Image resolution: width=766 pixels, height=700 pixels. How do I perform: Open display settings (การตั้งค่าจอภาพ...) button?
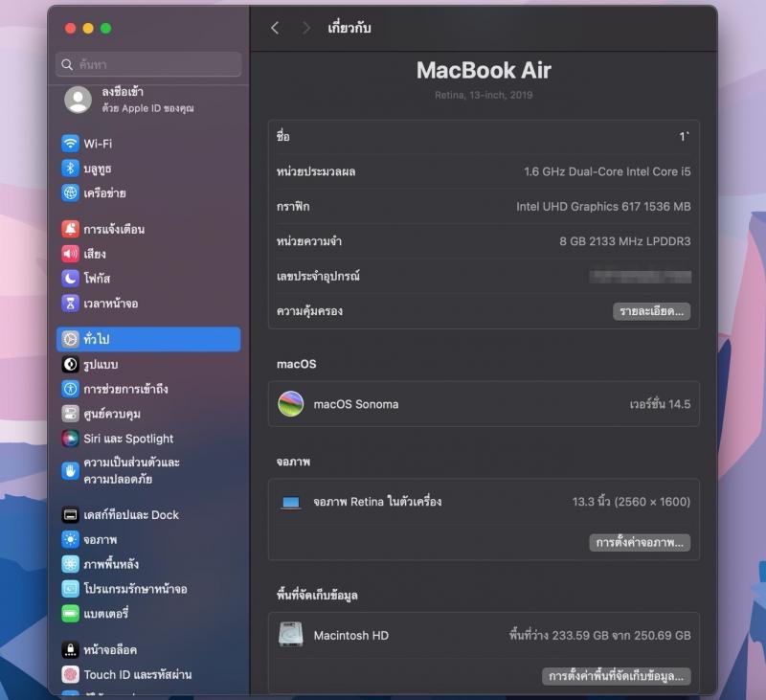click(640, 542)
